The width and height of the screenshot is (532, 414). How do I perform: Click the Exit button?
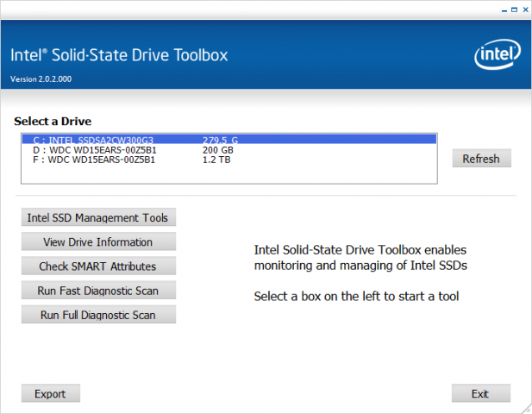pos(481,393)
